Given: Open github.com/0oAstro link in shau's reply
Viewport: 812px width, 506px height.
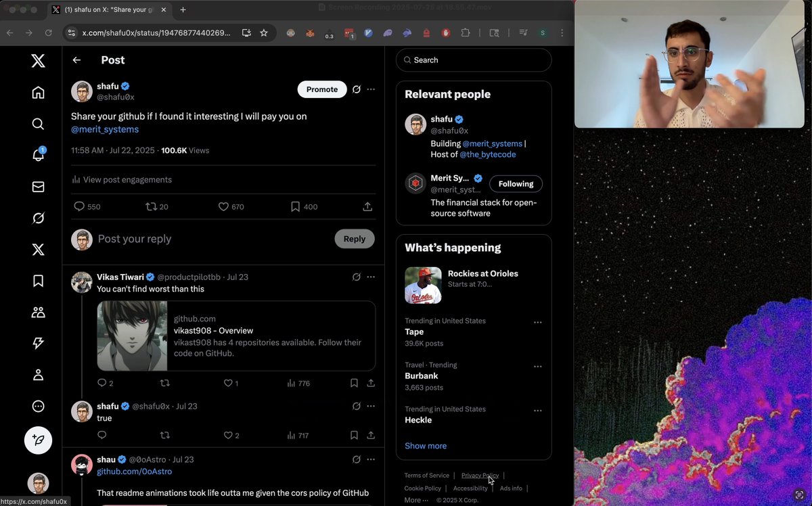Looking at the screenshot, I should [x=134, y=471].
